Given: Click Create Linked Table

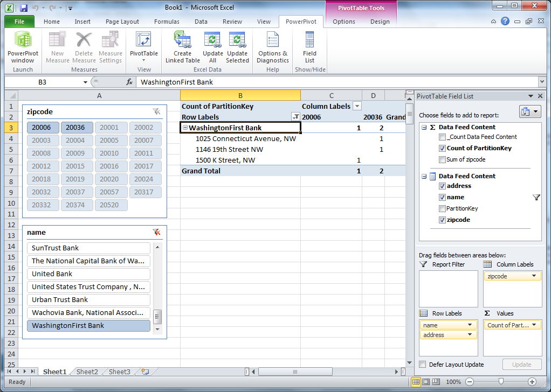Looking at the screenshot, I should (182, 47).
